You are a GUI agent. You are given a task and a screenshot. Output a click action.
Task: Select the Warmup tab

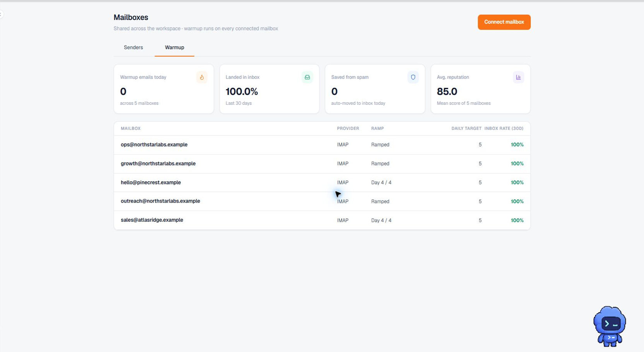click(x=174, y=48)
